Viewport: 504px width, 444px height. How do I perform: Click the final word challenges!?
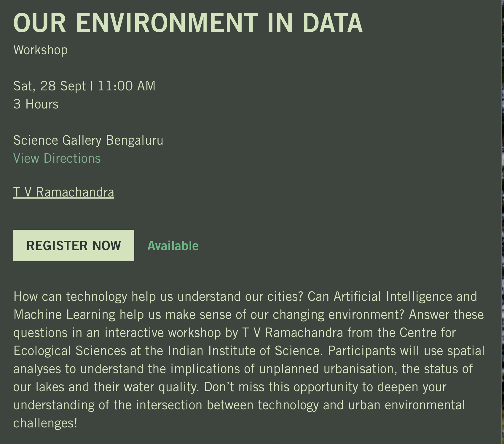tap(45, 423)
